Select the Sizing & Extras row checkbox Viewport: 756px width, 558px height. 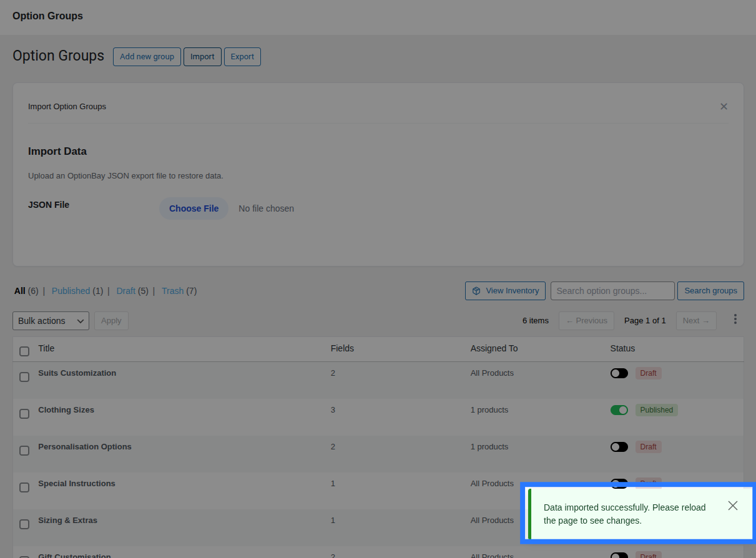(x=24, y=524)
